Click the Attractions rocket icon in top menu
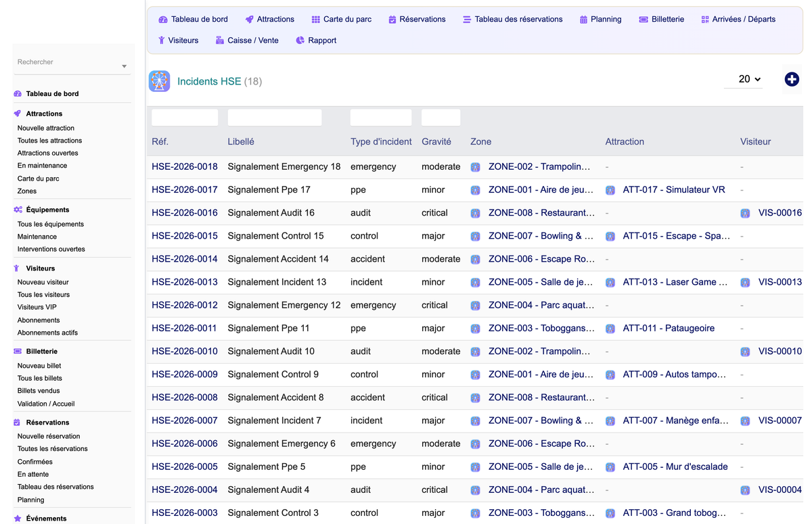 249,20
